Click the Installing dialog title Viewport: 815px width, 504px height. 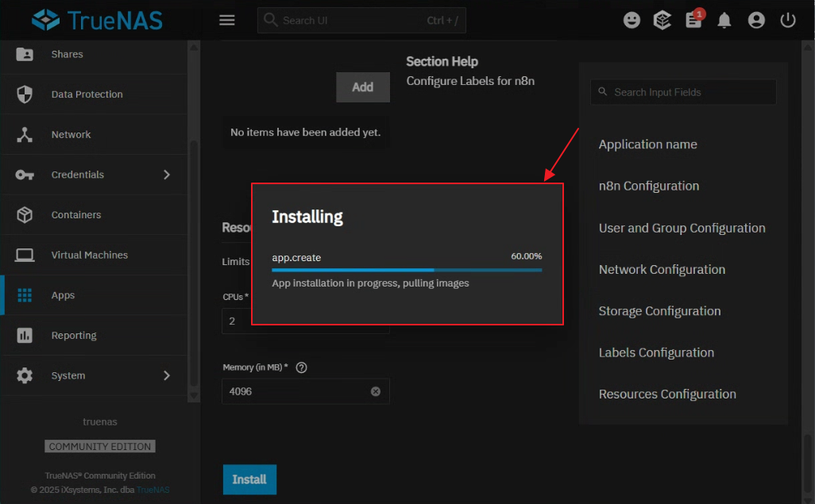pos(307,217)
